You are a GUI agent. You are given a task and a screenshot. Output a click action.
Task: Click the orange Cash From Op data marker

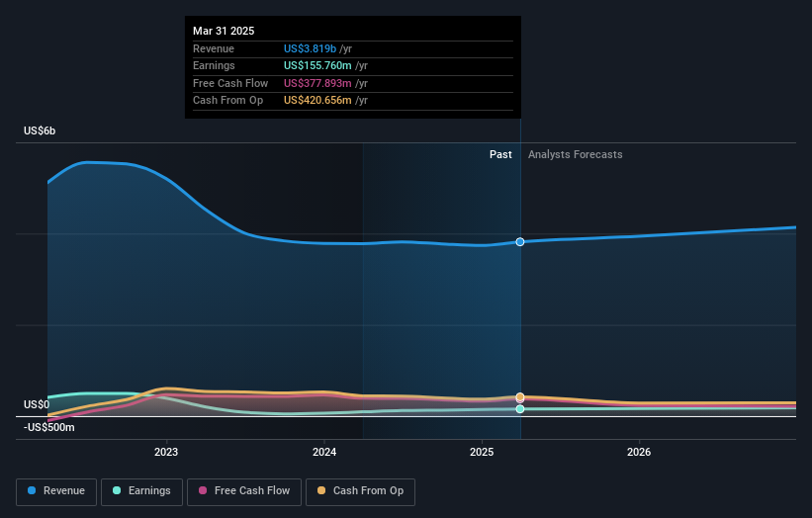coord(520,397)
